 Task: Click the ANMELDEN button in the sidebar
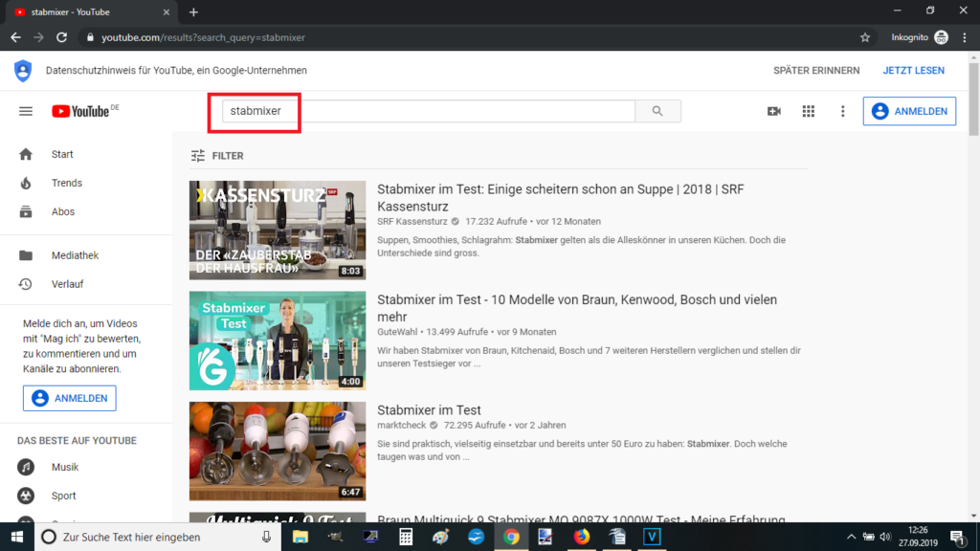coord(69,398)
